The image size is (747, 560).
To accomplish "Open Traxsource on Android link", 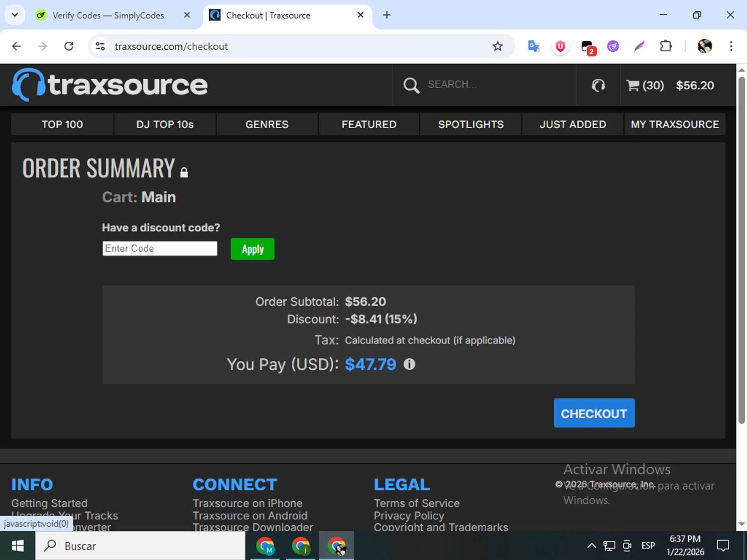I will tap(250, 516).
